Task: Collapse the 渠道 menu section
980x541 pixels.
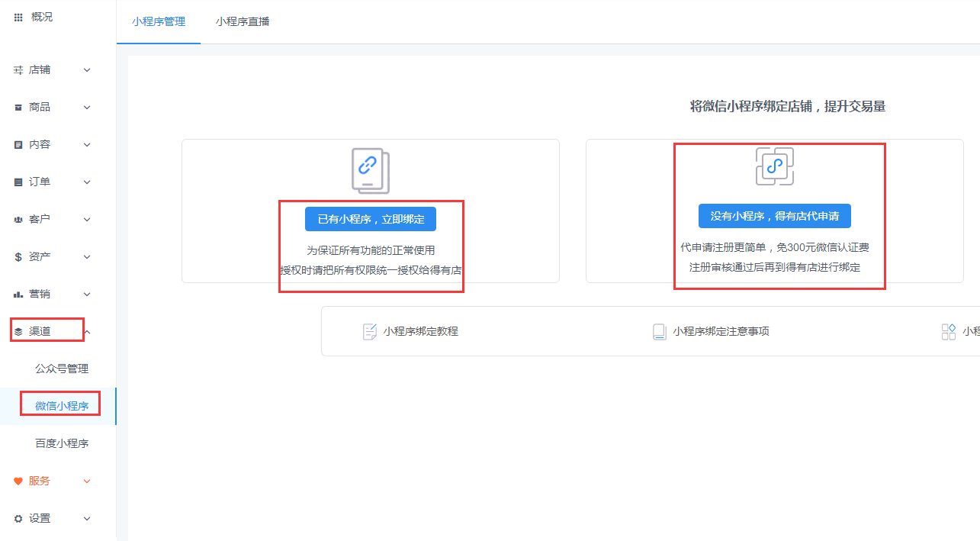Action: [87, 331]
